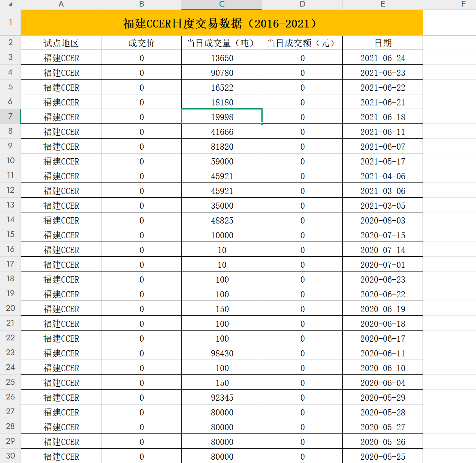Screen dimensions: 476x463
Task: Click date cell 2020-05-28
Action: click(382, 412)
